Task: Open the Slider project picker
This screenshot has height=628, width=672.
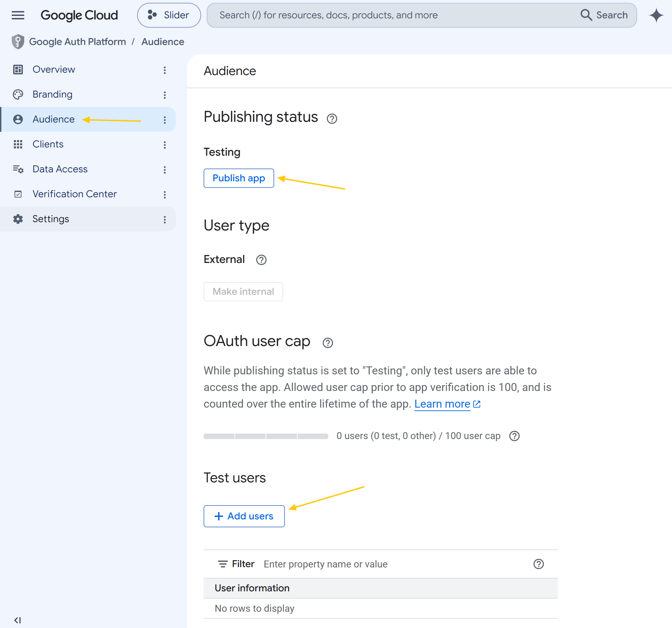Action: click(169, 15)
